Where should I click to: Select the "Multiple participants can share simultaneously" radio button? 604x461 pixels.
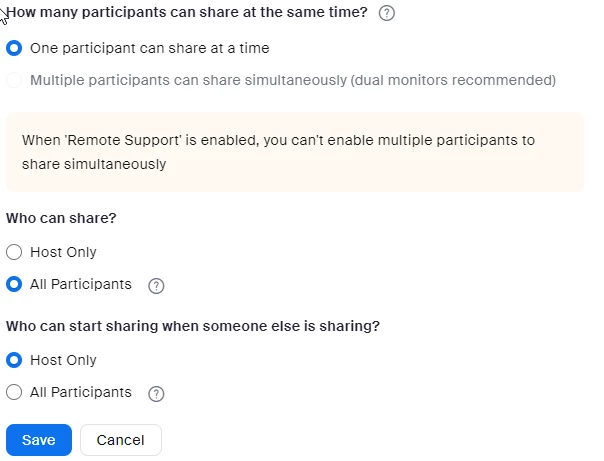[14, 80]
